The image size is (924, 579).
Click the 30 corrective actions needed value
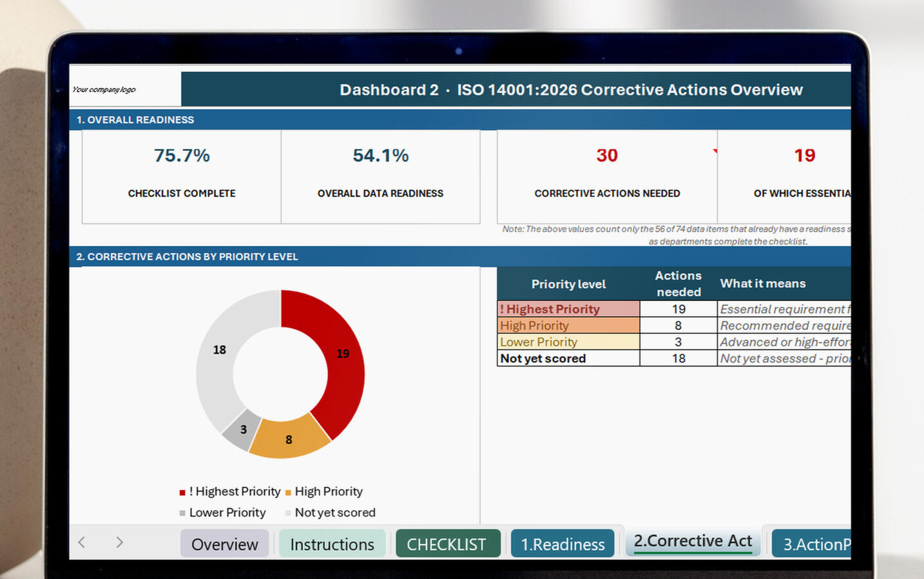click(607, 155)
